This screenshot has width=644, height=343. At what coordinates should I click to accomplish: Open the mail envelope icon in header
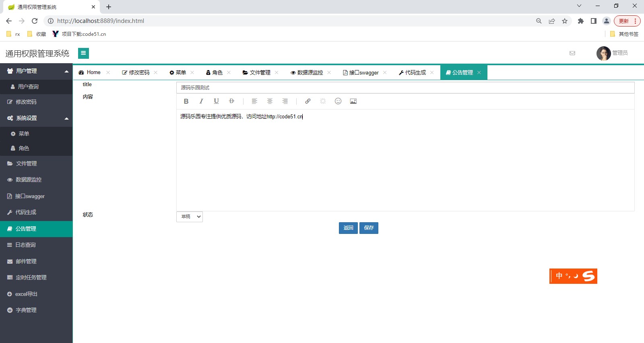point(572,53)
